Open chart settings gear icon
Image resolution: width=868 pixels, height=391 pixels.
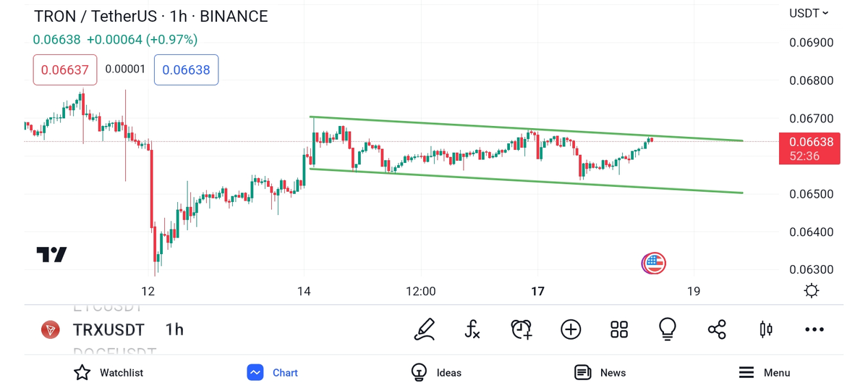point(812,291)
